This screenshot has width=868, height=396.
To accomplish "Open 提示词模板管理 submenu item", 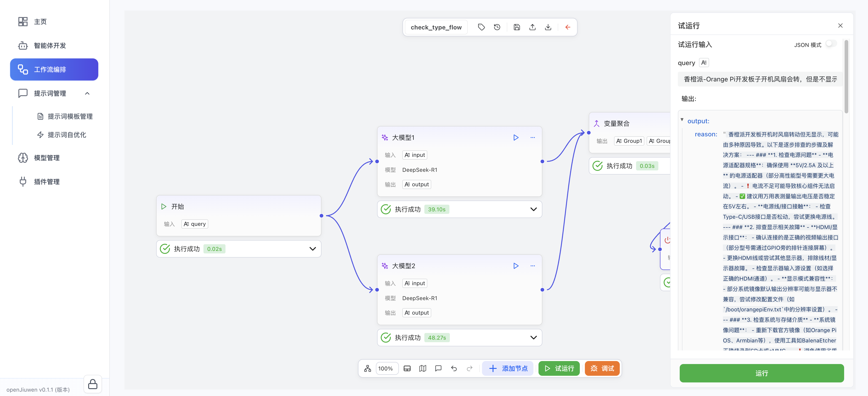I will [70, 116].
